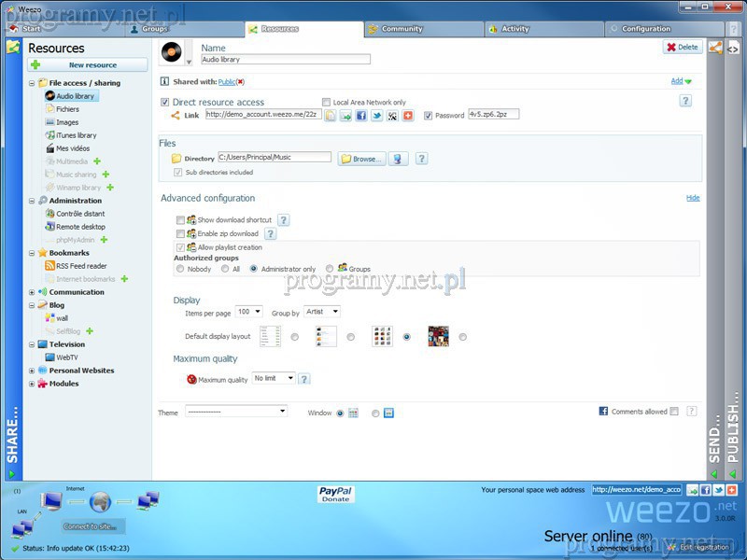Open the Items per page dropdown
Image resolution: width=747 pixels, height=560 pixels.
tap(249, 312)
